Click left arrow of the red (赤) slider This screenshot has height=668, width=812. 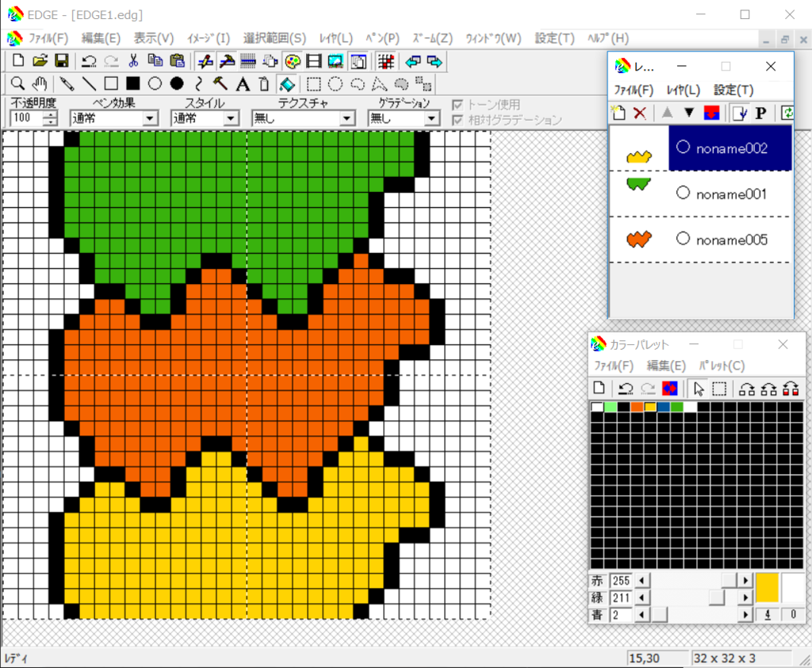click(642, 581)
